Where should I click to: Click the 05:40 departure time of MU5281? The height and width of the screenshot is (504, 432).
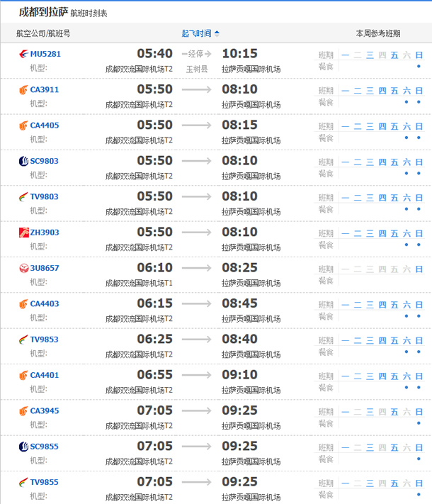(x=154, y=54)
